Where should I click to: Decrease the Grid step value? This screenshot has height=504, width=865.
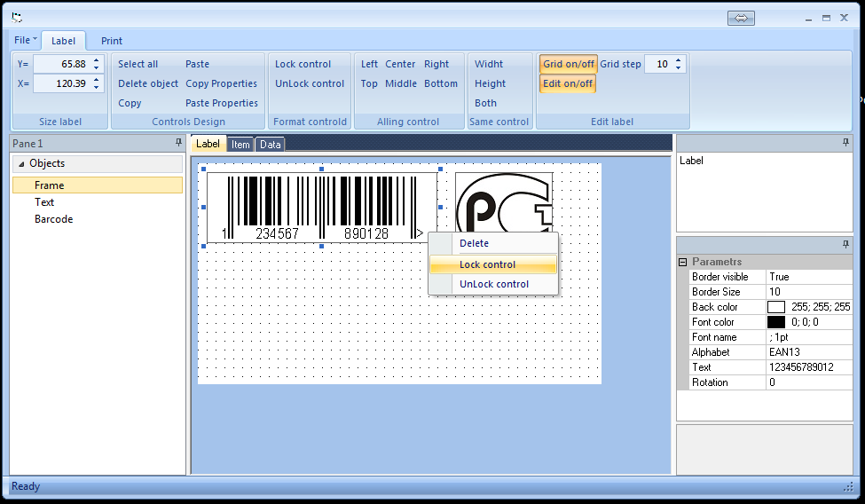(678, 68)
